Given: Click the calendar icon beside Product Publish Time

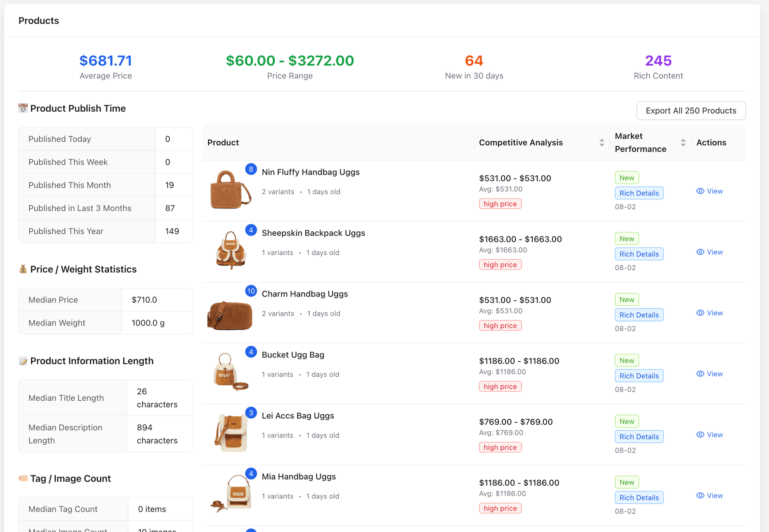Looking at the screenshot, I should point(23,108).
